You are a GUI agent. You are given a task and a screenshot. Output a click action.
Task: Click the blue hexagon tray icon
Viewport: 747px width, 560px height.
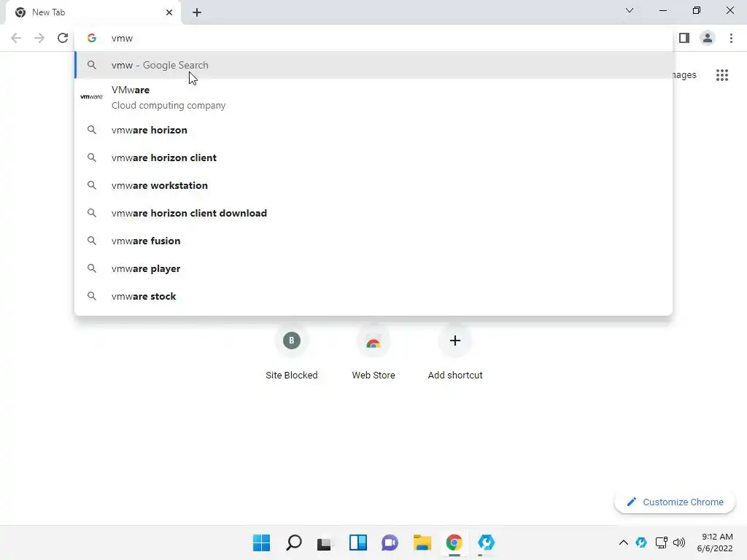(641, 542)
